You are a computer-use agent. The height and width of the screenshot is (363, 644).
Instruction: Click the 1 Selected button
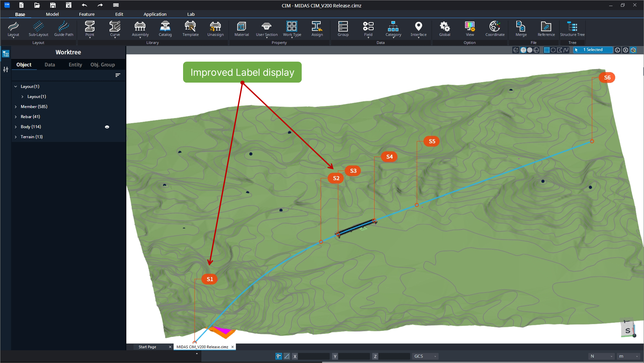593,50
